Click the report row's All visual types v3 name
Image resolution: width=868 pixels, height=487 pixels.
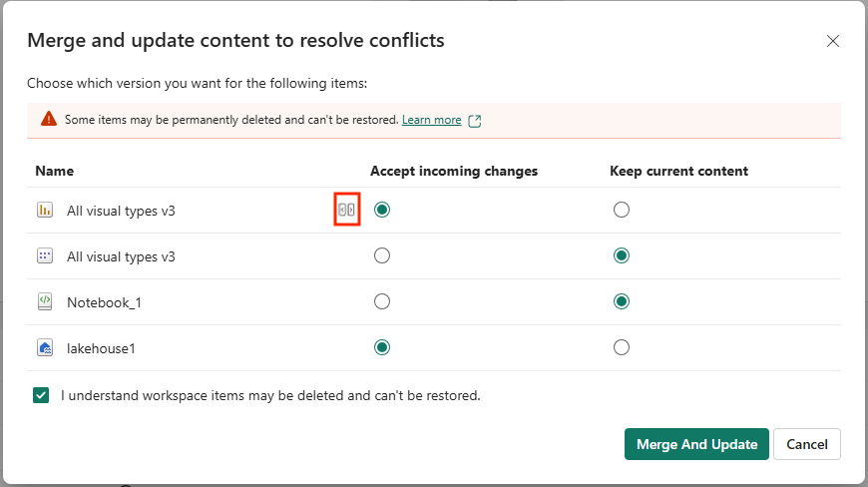click(121, 211)
